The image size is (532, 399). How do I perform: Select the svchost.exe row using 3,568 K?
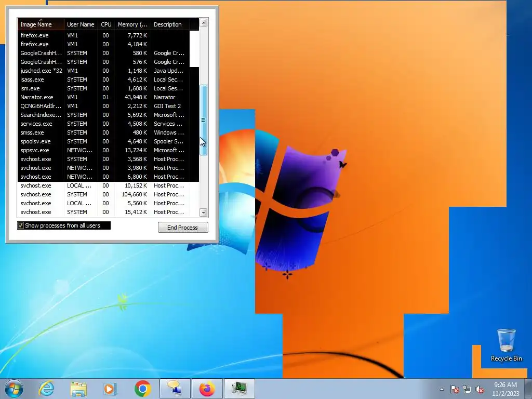(108, 159)
